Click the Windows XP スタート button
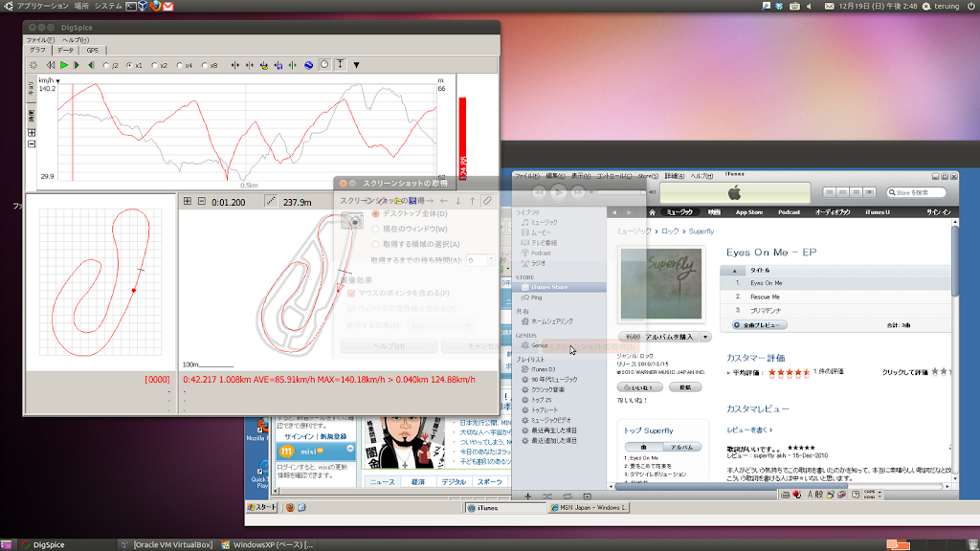 click(262, 507)
